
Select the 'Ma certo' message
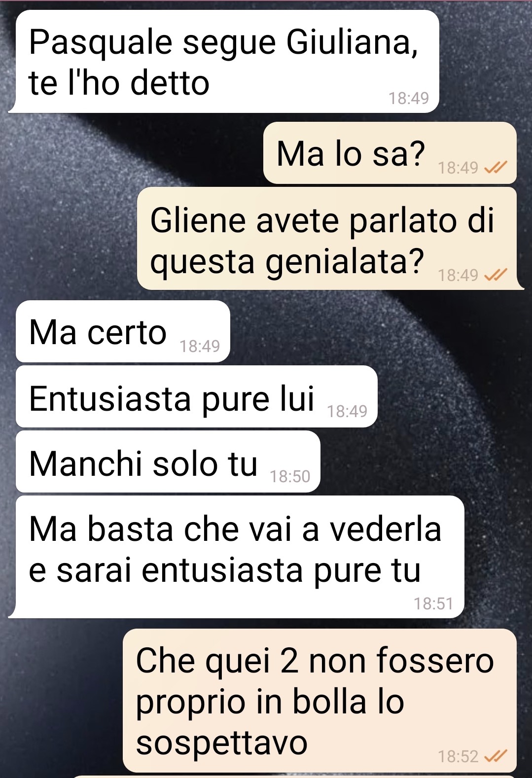click(123, 331)
